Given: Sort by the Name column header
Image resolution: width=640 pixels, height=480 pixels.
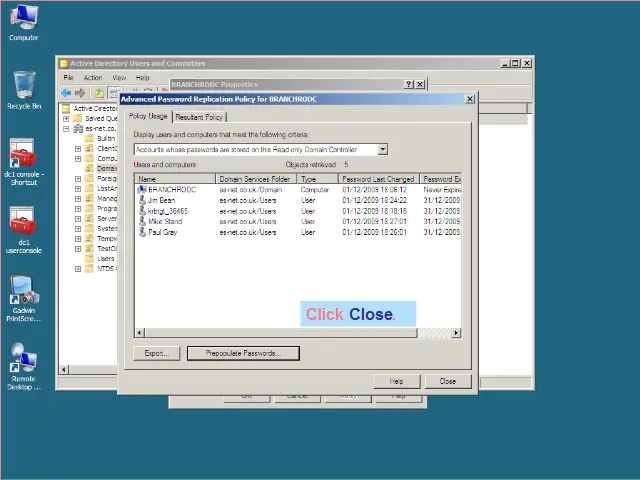Looking at the screenshot, I should click(175, 179).
